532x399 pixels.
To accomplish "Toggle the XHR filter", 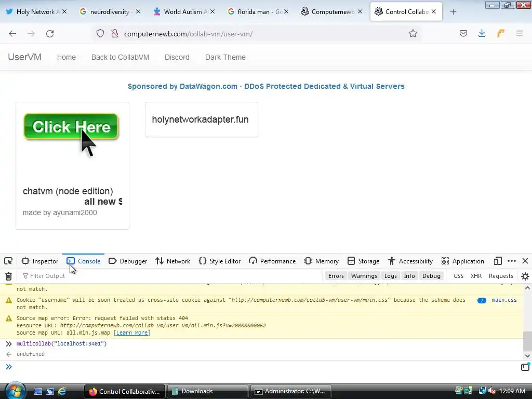I will point(476,276).
